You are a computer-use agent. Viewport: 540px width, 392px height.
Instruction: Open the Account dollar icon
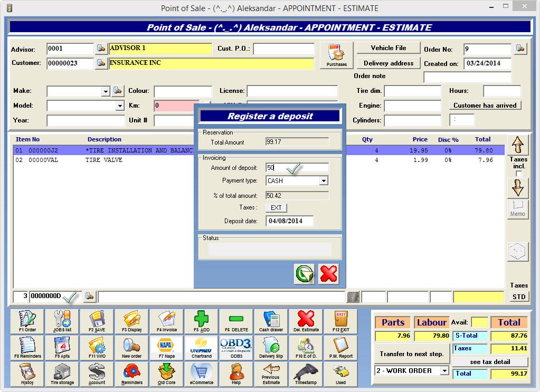click(x=97, y=374)
